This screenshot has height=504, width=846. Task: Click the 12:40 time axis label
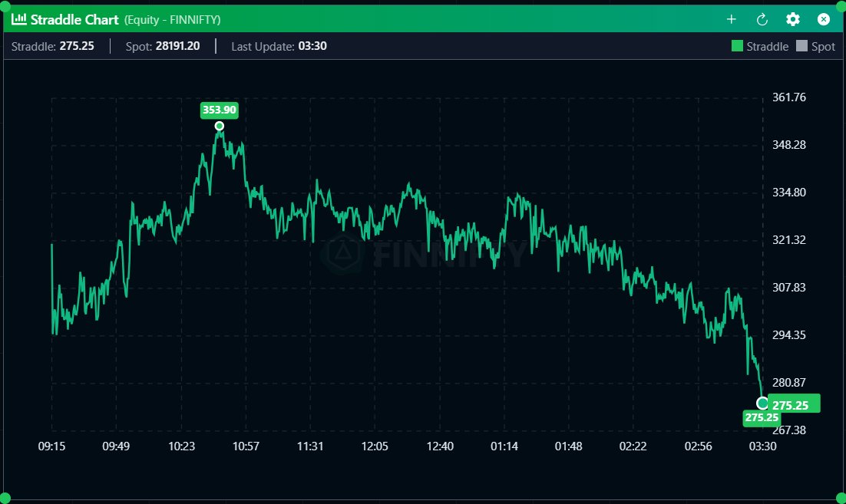(440, 446)
